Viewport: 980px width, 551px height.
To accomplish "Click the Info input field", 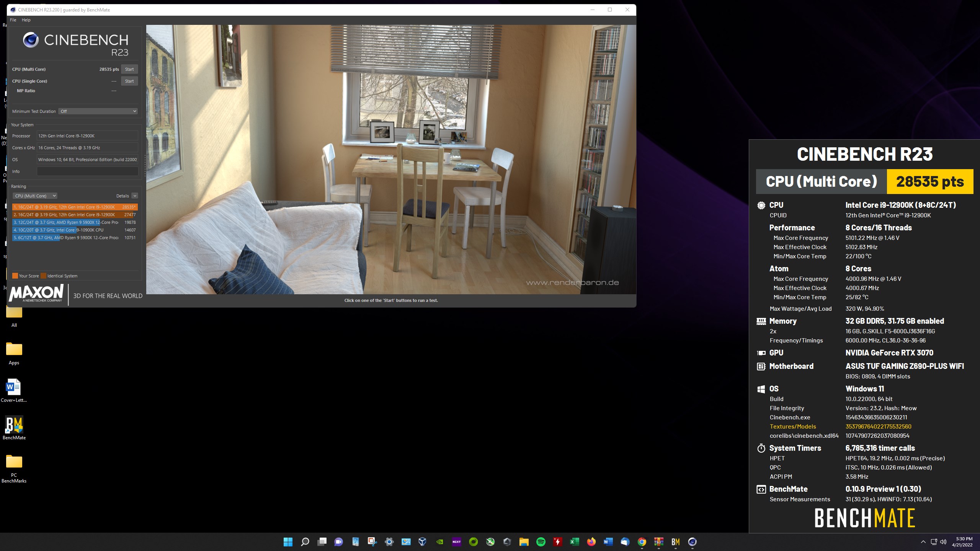I will click(x=88, y=171).
